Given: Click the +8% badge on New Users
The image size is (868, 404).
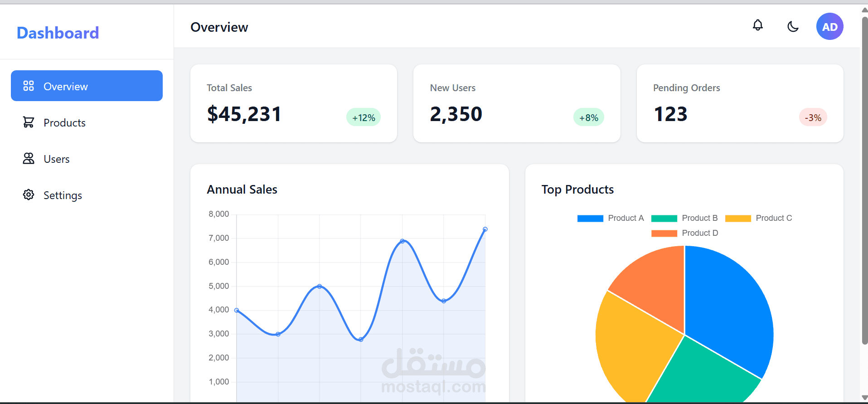Looking at the screenshot, I should point(588,117).
